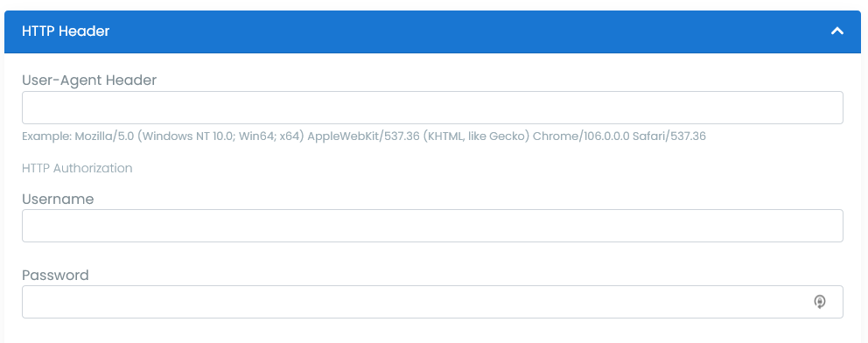Image resolution: width=868 pixels, height=343 pixels.
Task: Click the Password field label
Action: click(x=55, y=275)
